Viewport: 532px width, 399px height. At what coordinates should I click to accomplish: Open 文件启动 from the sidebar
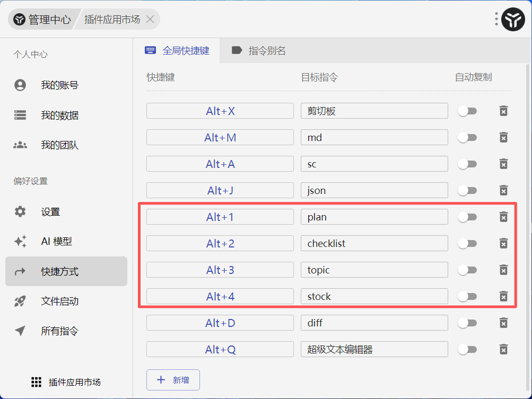[59, 302]
